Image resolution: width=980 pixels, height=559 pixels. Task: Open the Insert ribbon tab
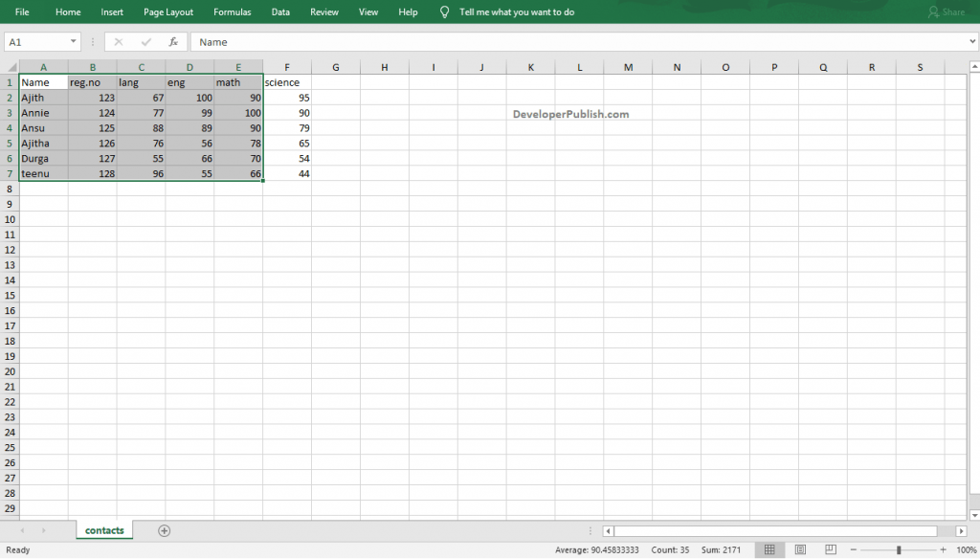click(x=112, y=11)
